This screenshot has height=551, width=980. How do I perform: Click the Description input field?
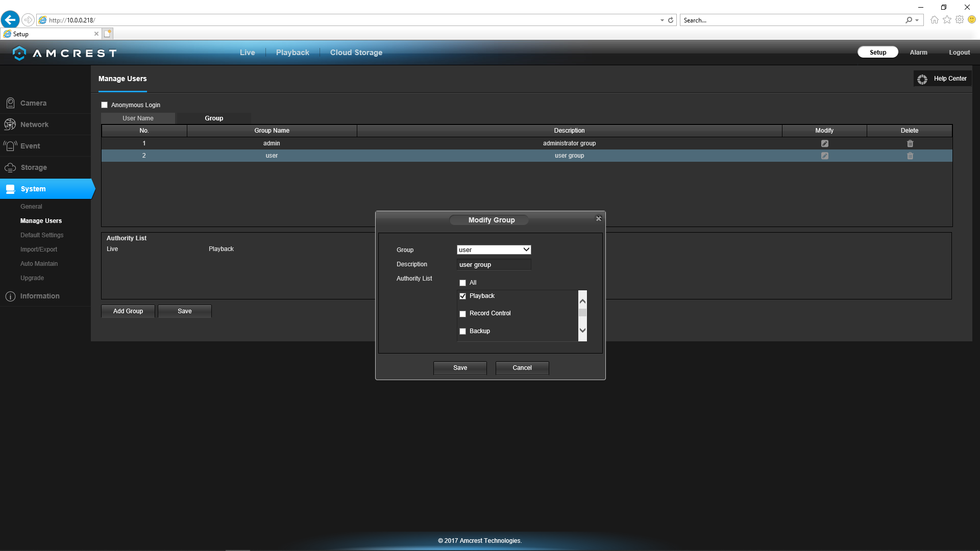(494, 265)
